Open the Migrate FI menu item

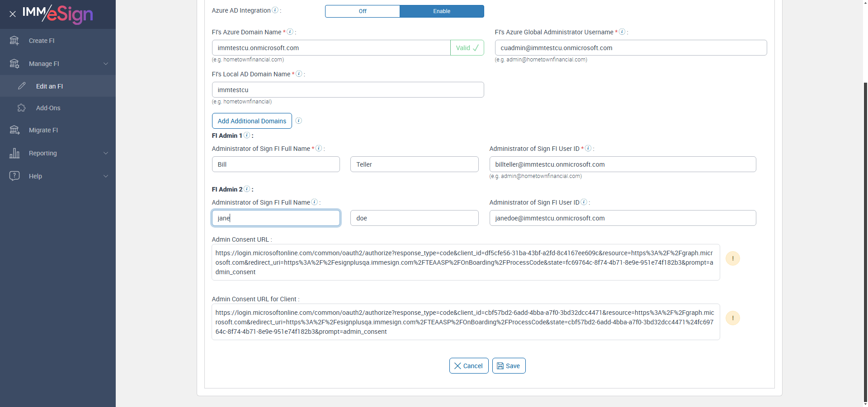click(x=43, y=130)
